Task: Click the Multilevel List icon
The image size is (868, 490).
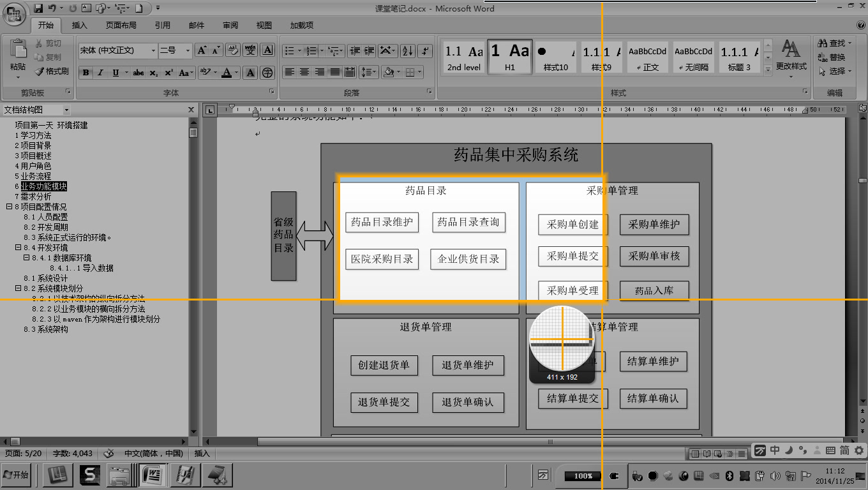Action: 335,50
